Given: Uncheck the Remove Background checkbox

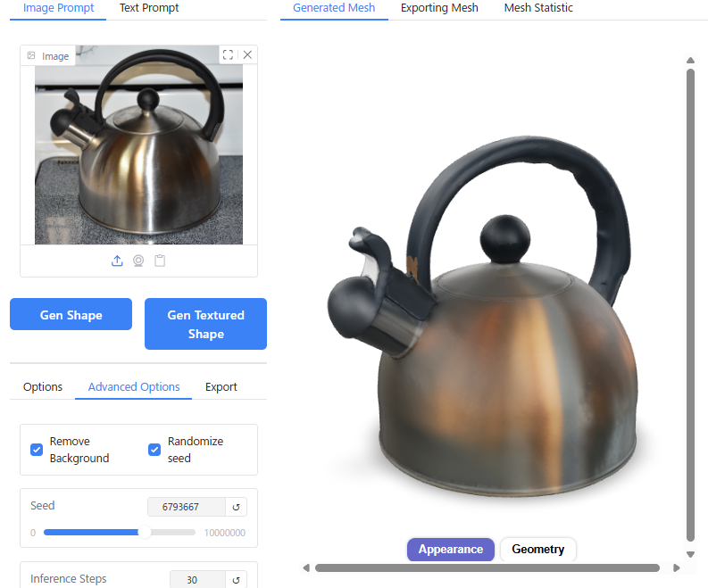Looking at the screenshot, I should 37,450.
